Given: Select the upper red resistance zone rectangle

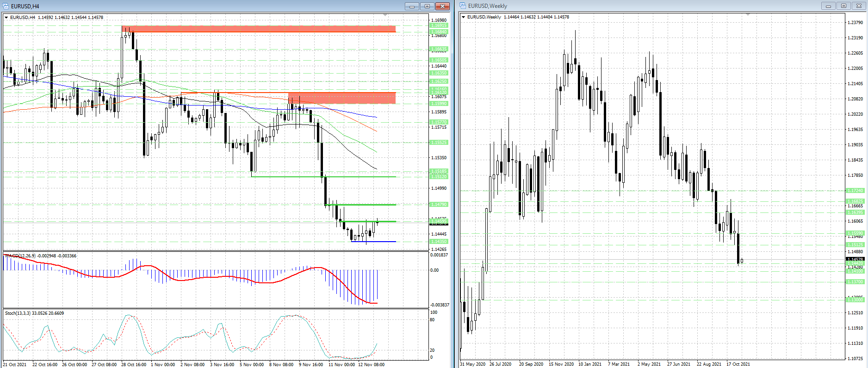Looking at the screenshot, I should coord(259,29).
